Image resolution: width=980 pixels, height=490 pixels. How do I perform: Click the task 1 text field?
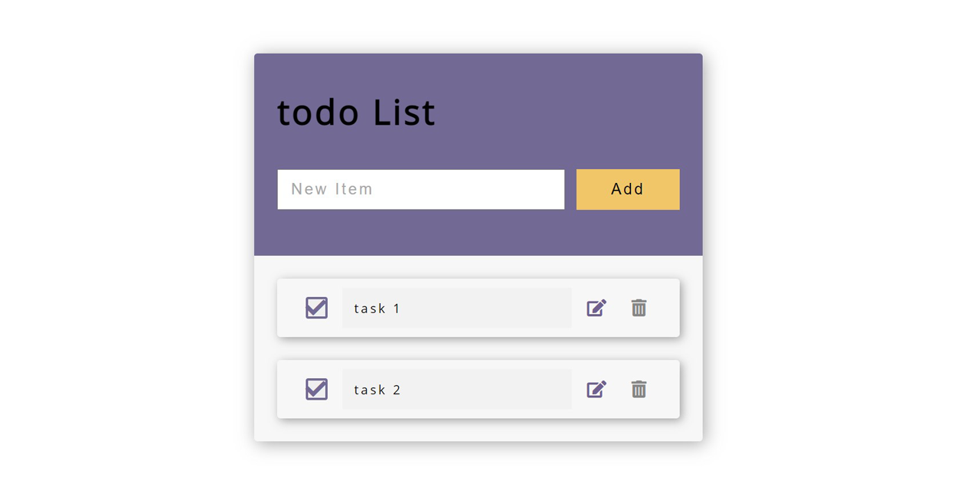[457, 308]
